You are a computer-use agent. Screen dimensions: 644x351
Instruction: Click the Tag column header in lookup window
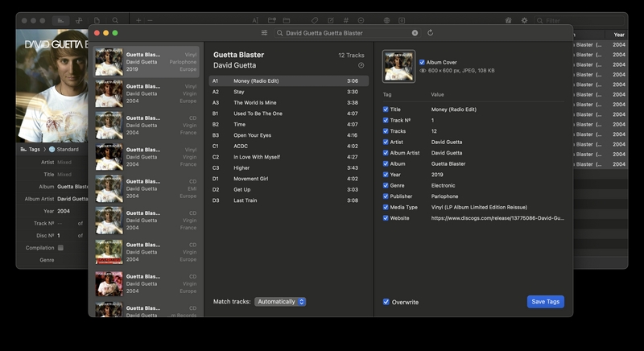387,94
